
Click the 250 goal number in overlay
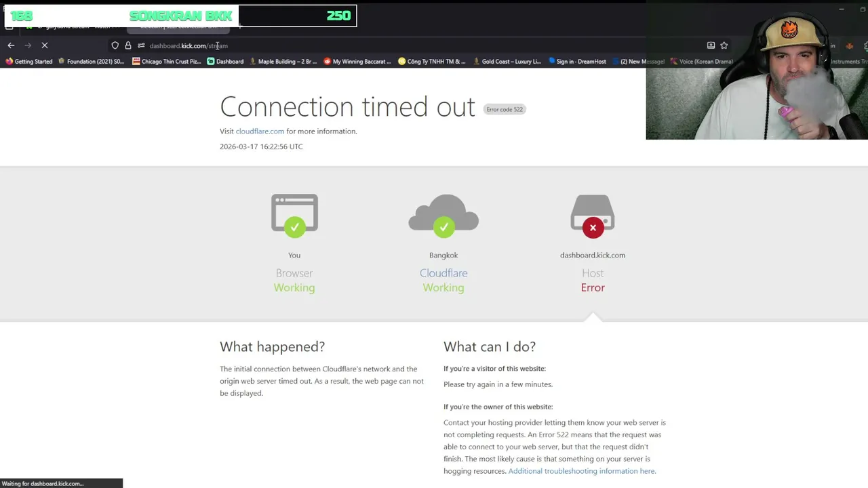(x=338, y=16)
